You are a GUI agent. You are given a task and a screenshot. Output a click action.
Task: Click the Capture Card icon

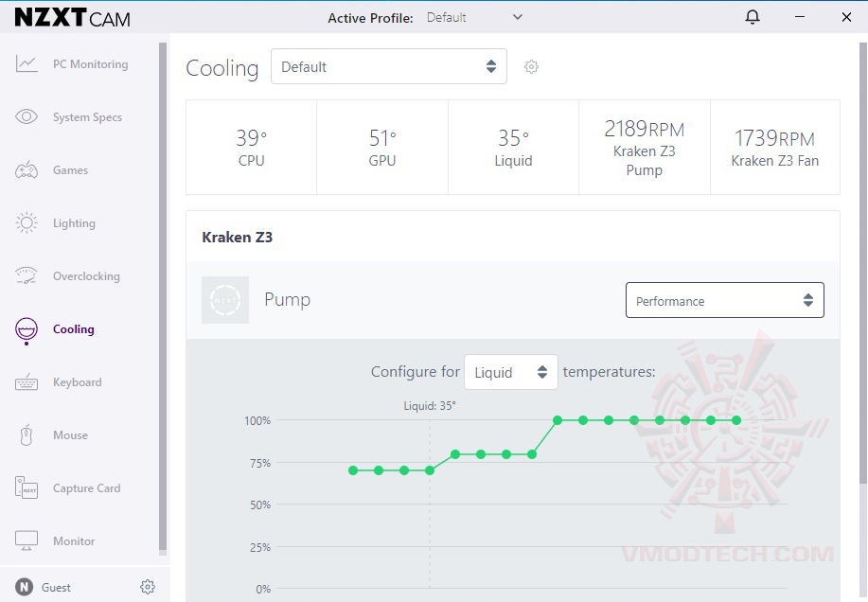point(26,487)
